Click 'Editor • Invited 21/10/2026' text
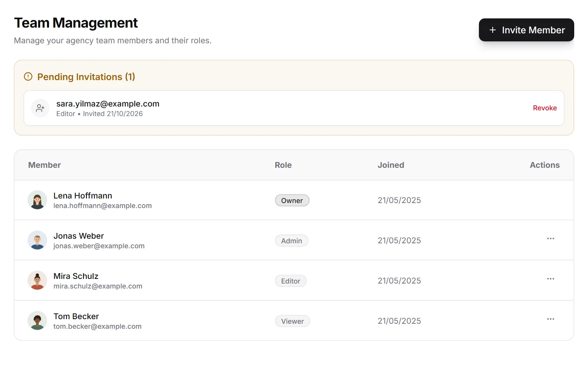Screen dimensions: 588x377 click(x=100, y=114)
